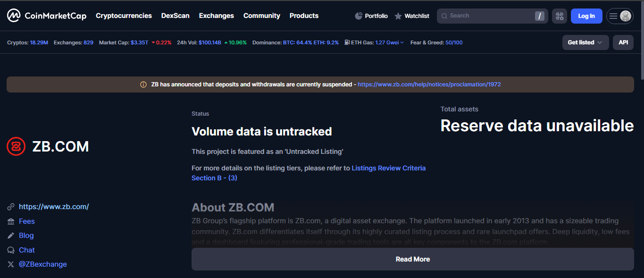Click the ZB.COM exchange logo
The image size is (644, 278).
point(16,146)
